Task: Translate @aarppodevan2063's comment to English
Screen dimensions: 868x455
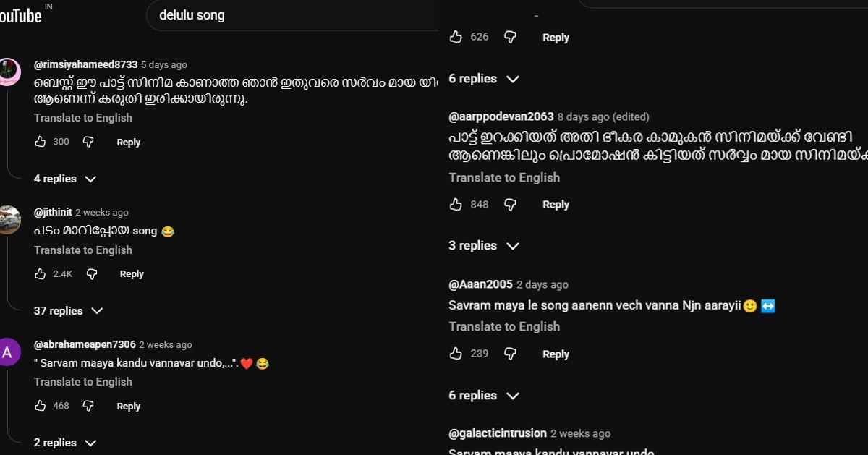Action: (504, 178)
